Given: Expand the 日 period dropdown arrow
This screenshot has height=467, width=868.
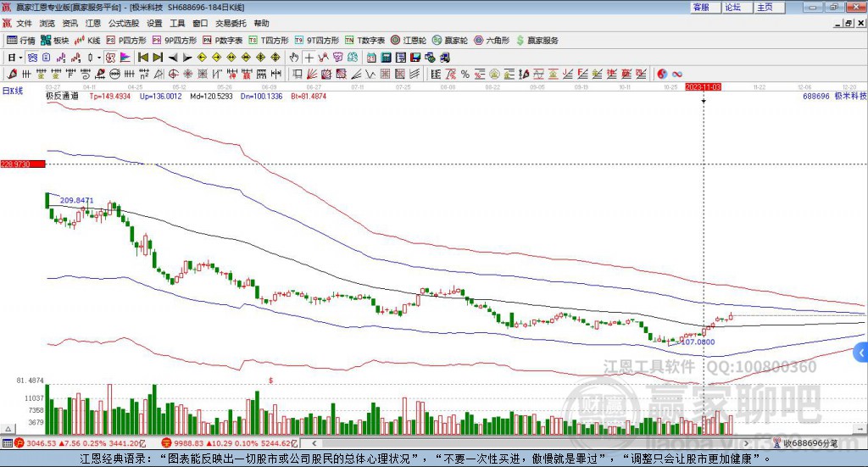Looking at the screenshot, I should 20,58.
